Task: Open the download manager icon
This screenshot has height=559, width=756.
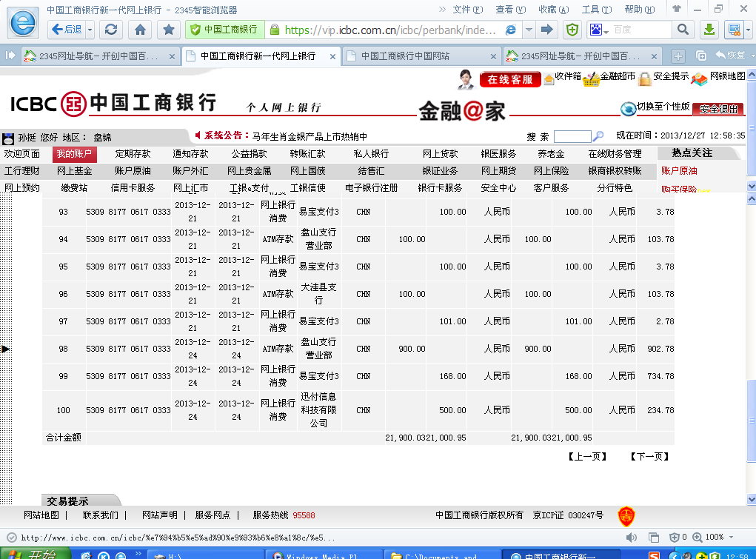Action: point(709,30)
